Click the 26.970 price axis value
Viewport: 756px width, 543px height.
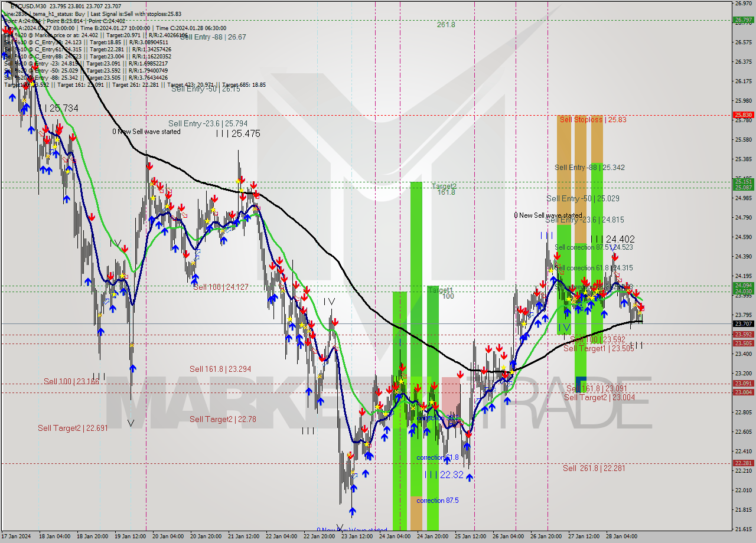point(743,3)
